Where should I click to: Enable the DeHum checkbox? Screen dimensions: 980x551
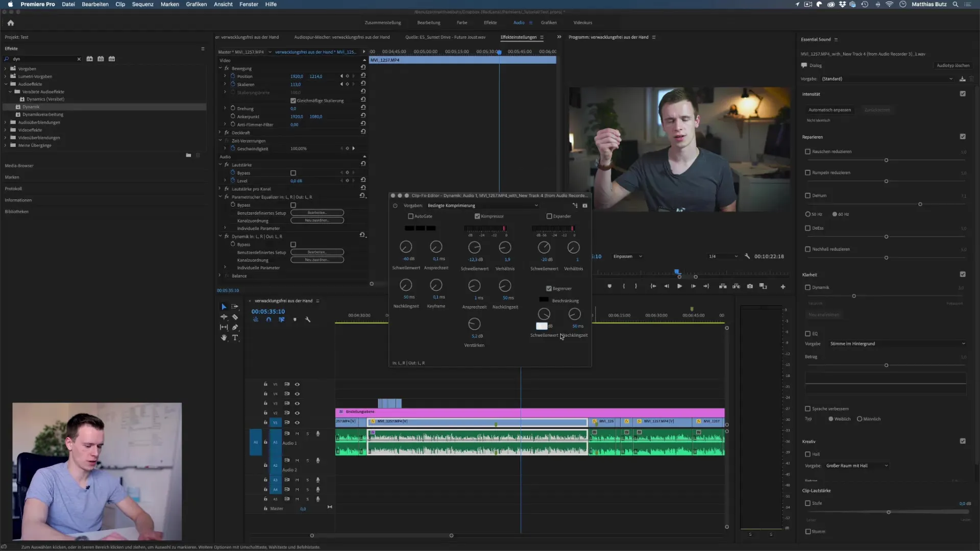(x=807, y=195)
